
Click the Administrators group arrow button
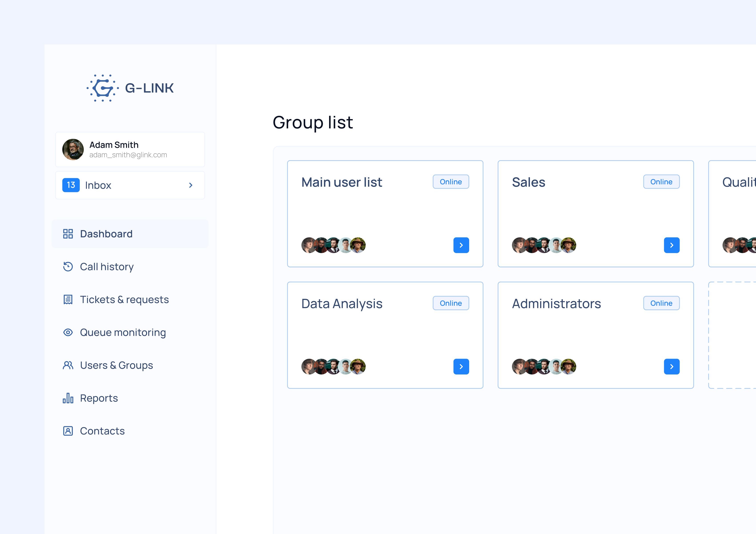[672, 366]
